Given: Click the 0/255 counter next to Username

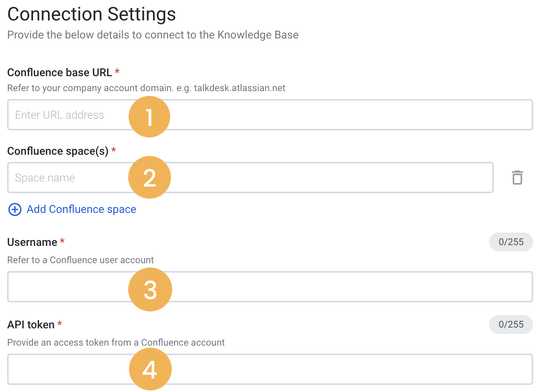Looking at the screenshot, I should click(x=511, y=242).
